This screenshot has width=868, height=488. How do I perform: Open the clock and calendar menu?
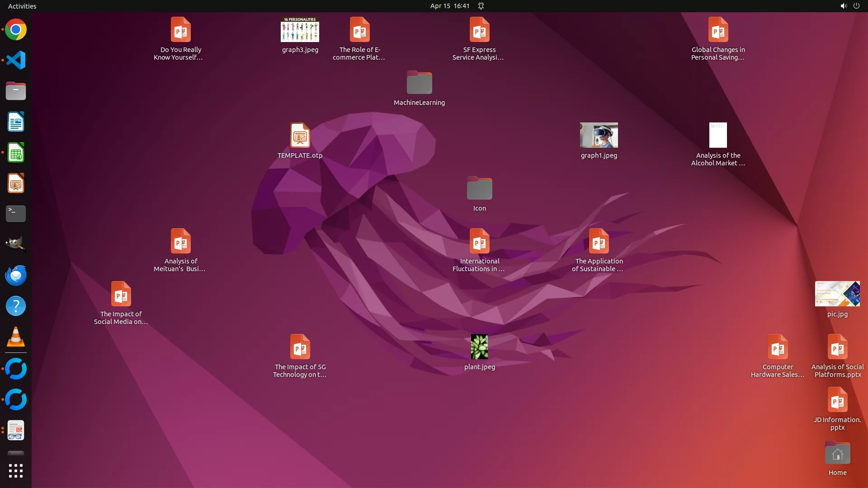click(449, 6)
